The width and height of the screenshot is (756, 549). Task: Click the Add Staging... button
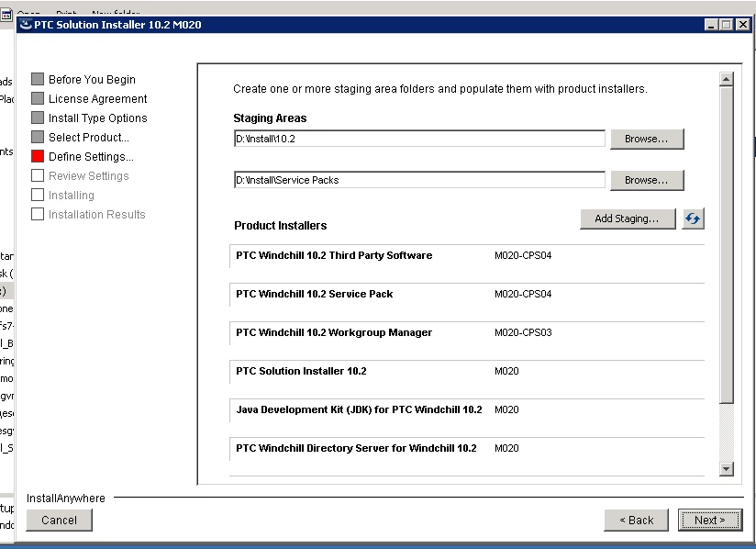[628, 218]
